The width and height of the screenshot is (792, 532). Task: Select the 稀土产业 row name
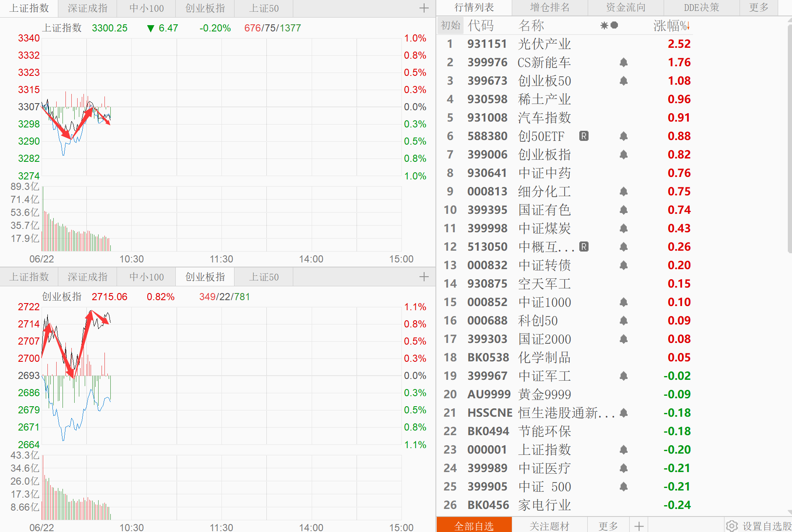point(544,99)
